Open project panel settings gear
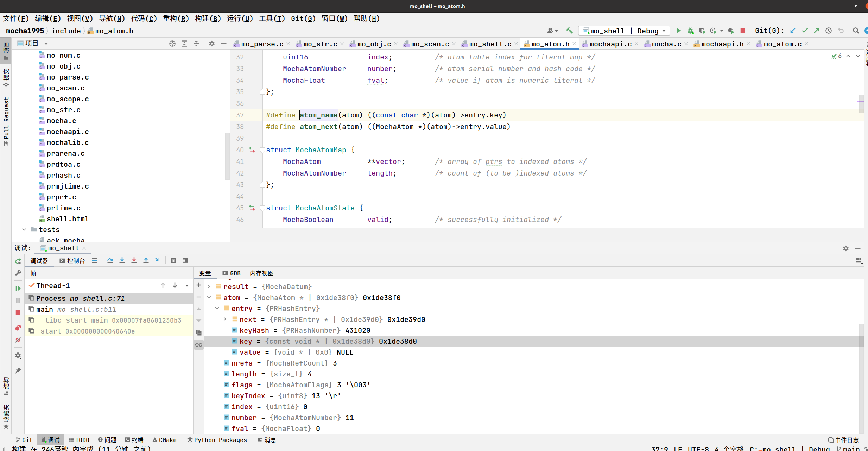This screenshot has height=451, width=868. coord(212,44)
